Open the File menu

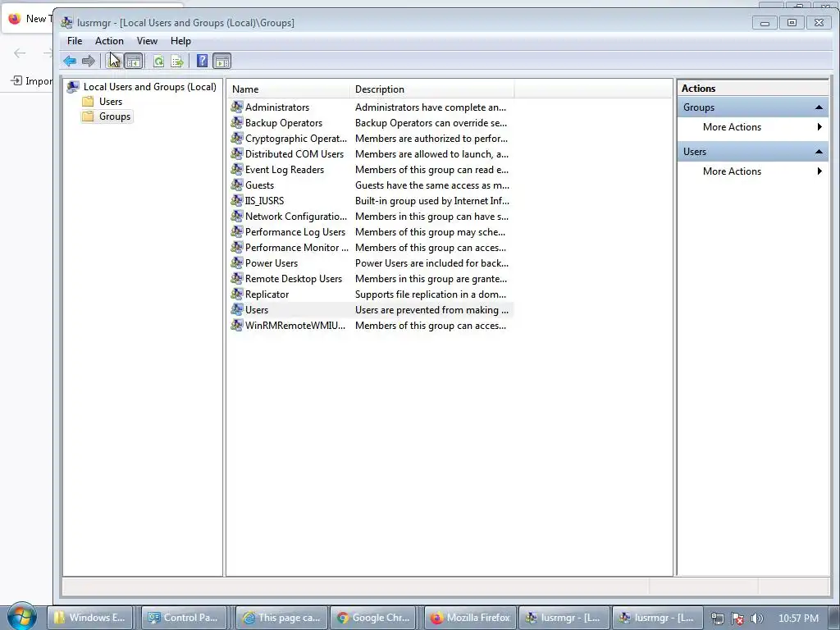[75, 41]
